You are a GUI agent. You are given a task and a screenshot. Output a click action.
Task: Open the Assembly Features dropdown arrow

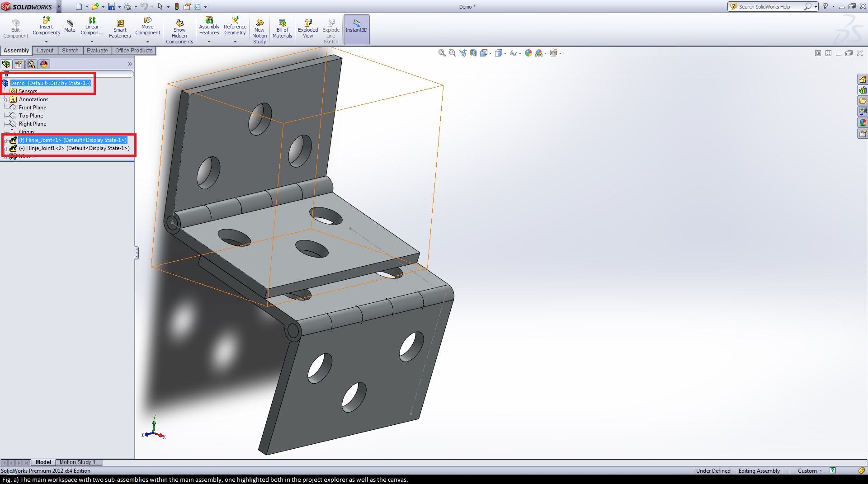click(209, 42)
